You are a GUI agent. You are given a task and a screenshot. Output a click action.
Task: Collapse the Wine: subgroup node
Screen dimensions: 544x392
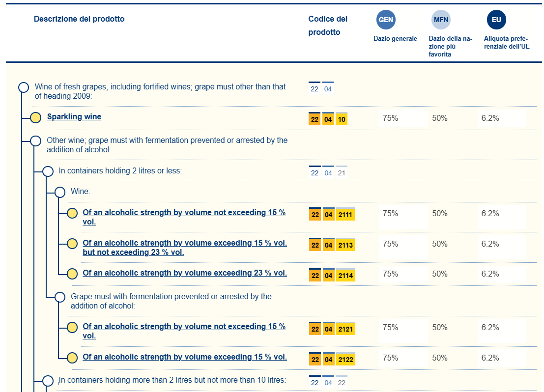click(60, 192)
